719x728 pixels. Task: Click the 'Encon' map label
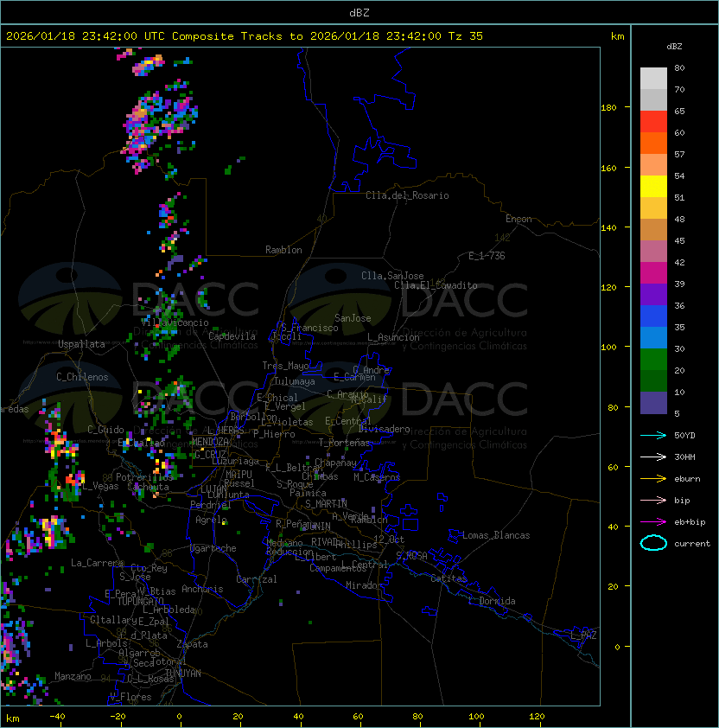tap(519, 219)
